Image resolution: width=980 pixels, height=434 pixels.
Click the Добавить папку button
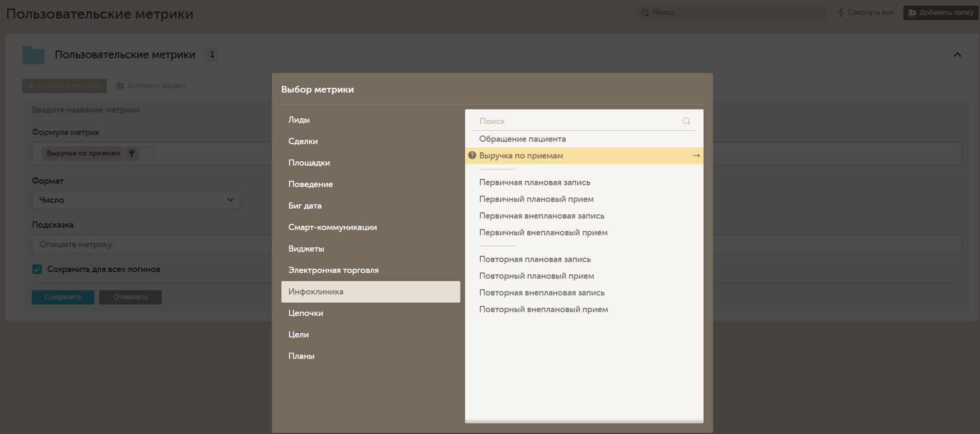tap(941, 12)
